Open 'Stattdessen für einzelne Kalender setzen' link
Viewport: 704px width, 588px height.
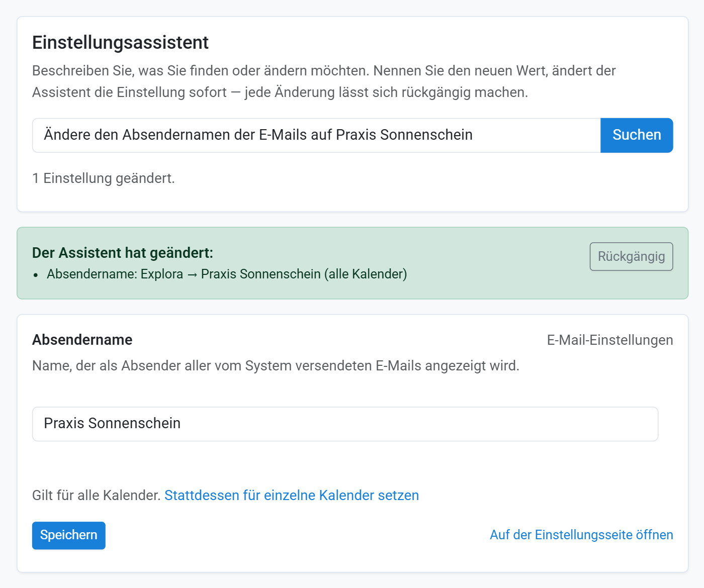point(292,495)
